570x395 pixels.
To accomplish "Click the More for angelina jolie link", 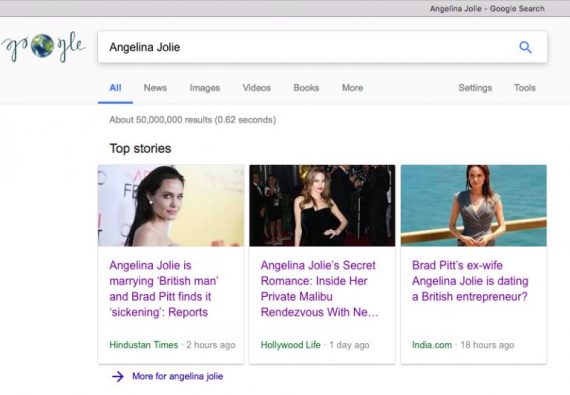I will (177, 376).
